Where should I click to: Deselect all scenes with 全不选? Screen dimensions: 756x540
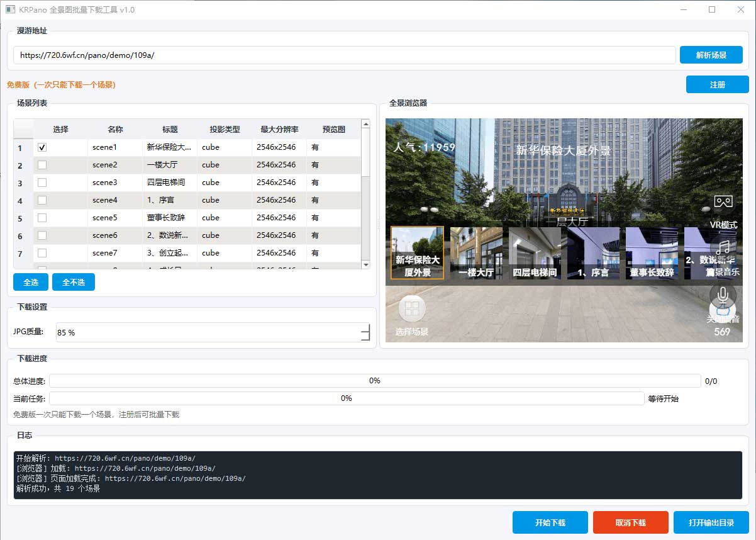coord(74,283)
